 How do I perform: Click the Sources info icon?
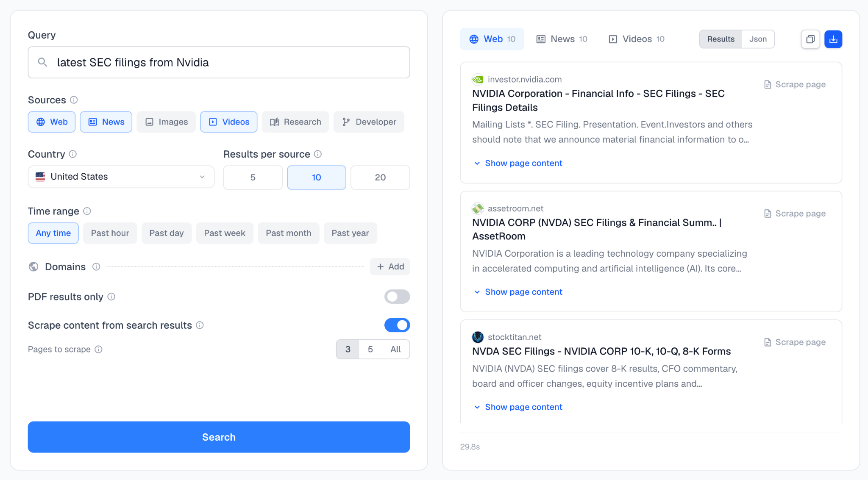pos(74,100)
